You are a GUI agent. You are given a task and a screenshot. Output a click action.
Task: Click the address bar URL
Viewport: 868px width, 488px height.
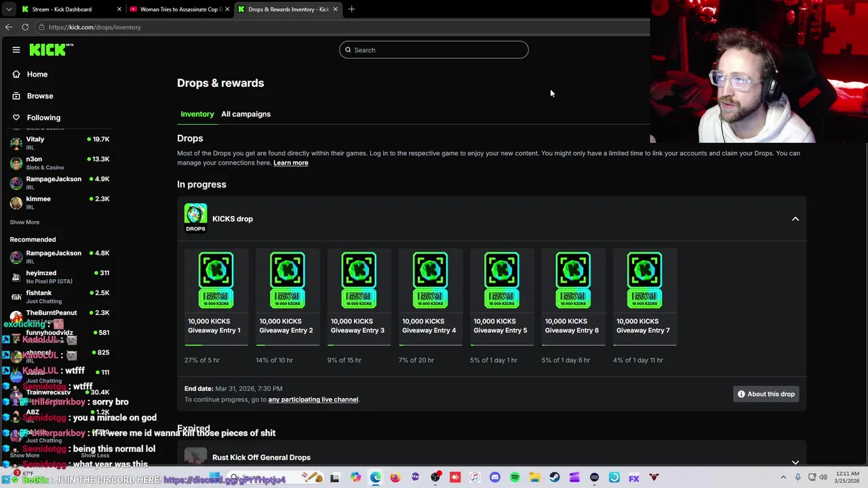point(94,27)
